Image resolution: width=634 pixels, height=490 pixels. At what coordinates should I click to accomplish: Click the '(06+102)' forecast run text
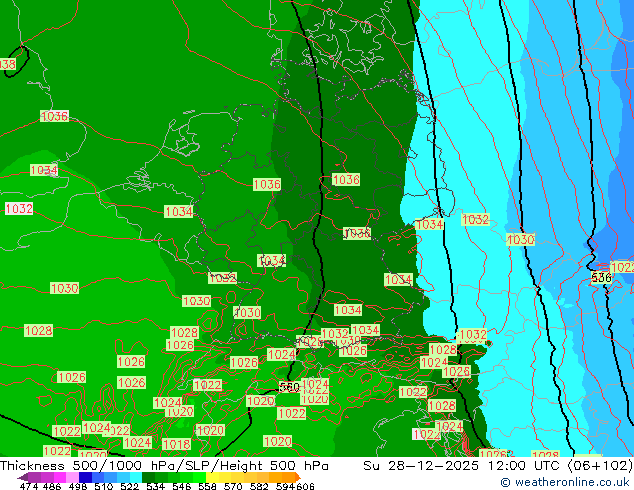pos(600,466)
